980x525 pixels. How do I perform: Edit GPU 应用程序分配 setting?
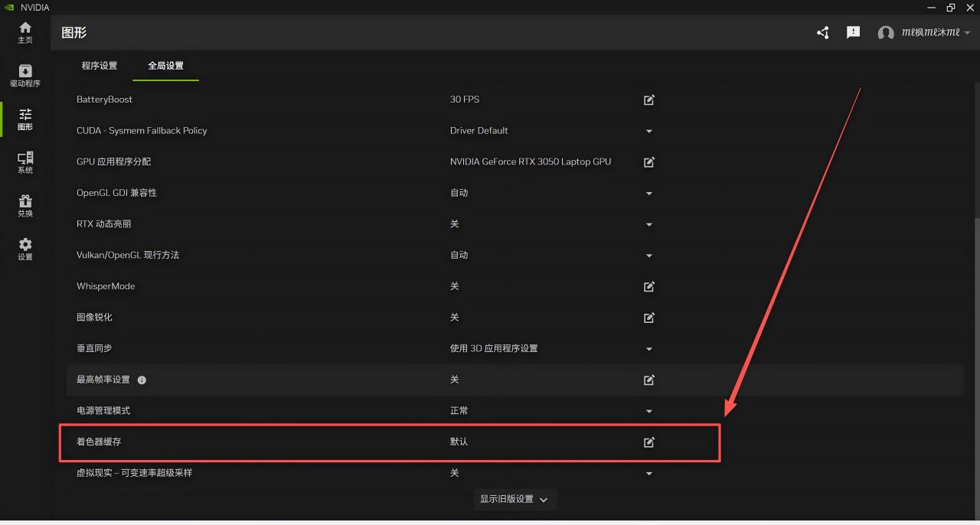[x=649, y=161]
